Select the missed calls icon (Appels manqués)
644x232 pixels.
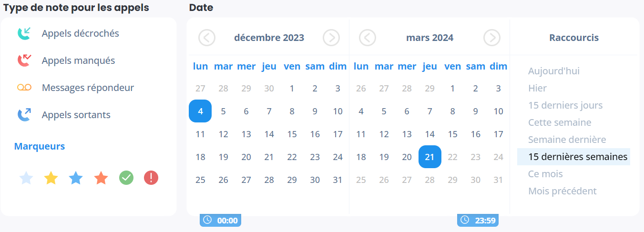(x=24, y=61)
